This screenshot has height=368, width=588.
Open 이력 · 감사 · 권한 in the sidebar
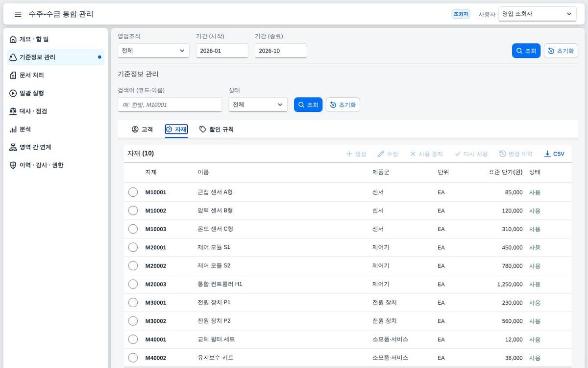pos(55,165)
